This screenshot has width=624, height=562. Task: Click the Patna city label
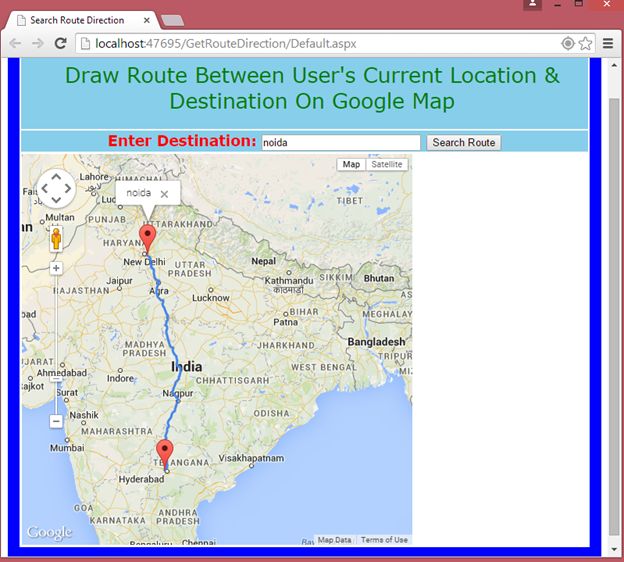point(285,322)
